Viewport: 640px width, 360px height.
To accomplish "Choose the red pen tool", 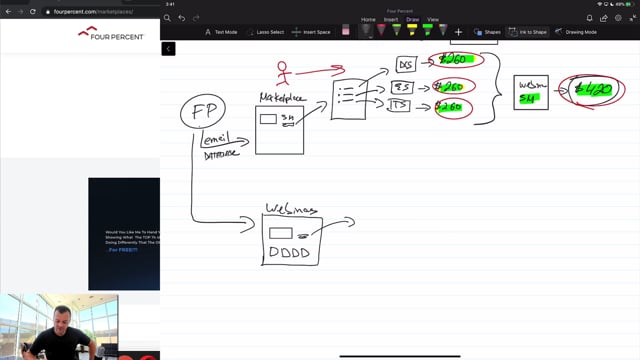I will 381,30.
